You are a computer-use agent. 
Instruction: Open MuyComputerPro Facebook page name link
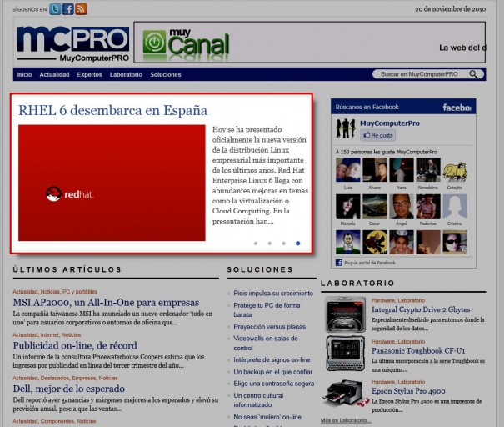(x=390, y=123)
